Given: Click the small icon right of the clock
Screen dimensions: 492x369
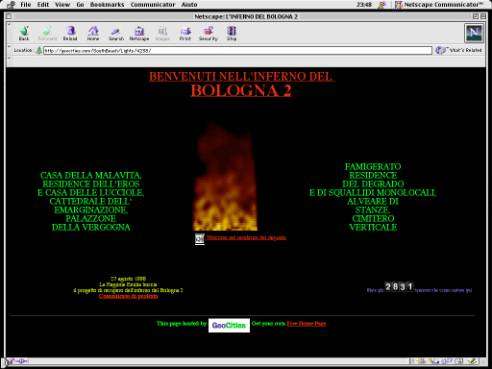Looking at the screenshot, I should click(381, 5).
